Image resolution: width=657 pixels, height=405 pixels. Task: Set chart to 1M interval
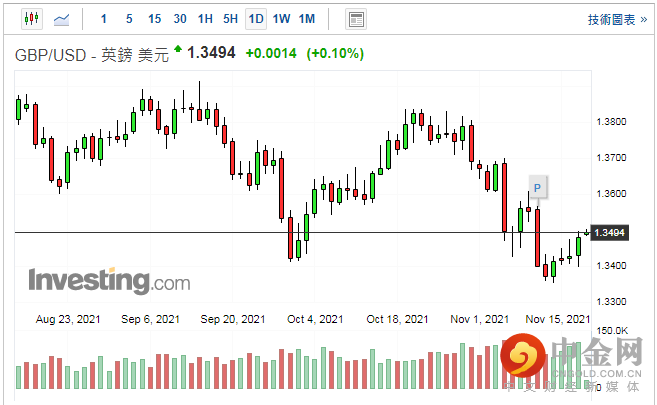coord(307,19)
